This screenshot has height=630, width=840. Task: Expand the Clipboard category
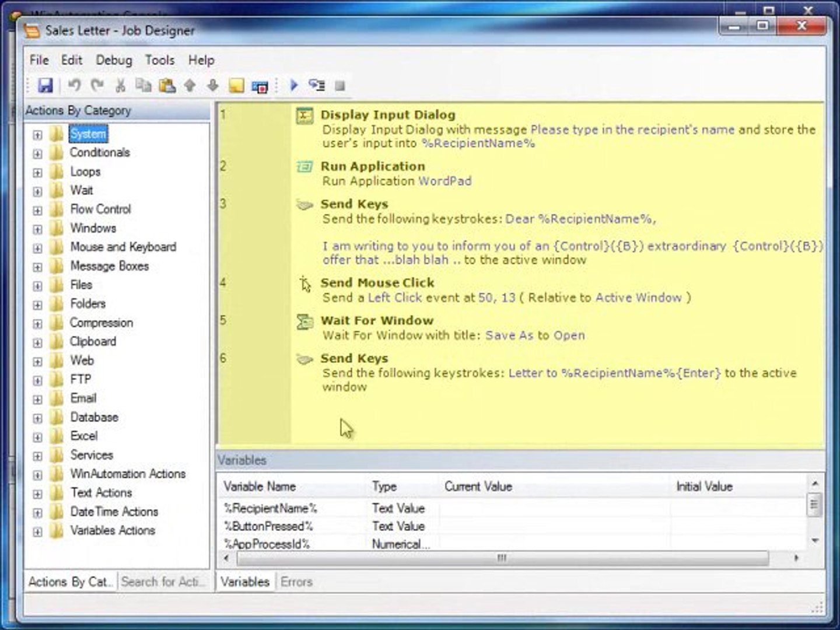(37, 342)
